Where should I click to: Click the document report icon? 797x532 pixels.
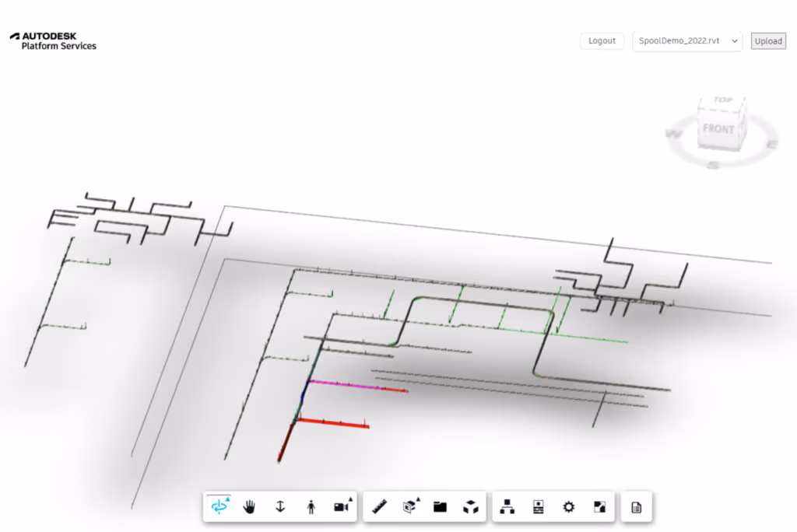point(636,506)
